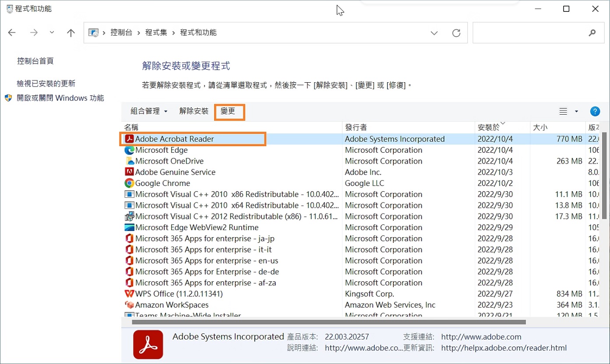
Task: Expand the chevron after 程式集 breadcrumb
Action: click(173, 33)
